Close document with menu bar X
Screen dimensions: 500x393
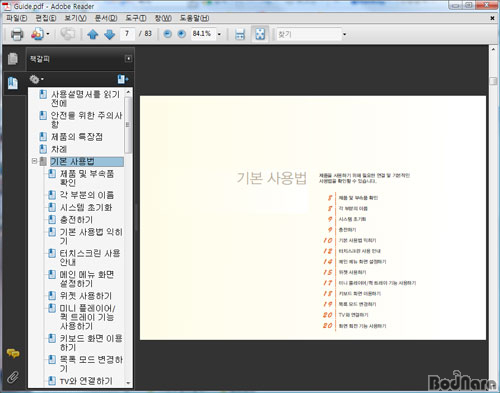pos(492,18)
